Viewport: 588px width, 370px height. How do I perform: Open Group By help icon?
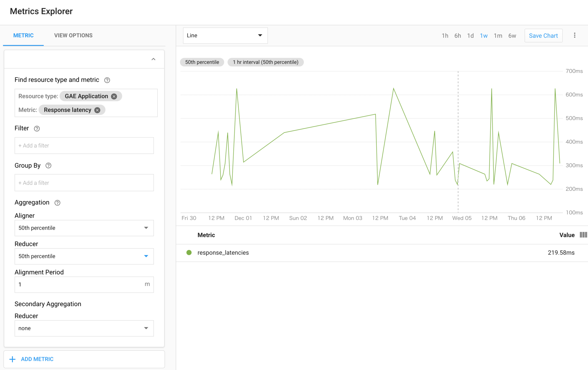pyautogui.click(x=48, y=166)
